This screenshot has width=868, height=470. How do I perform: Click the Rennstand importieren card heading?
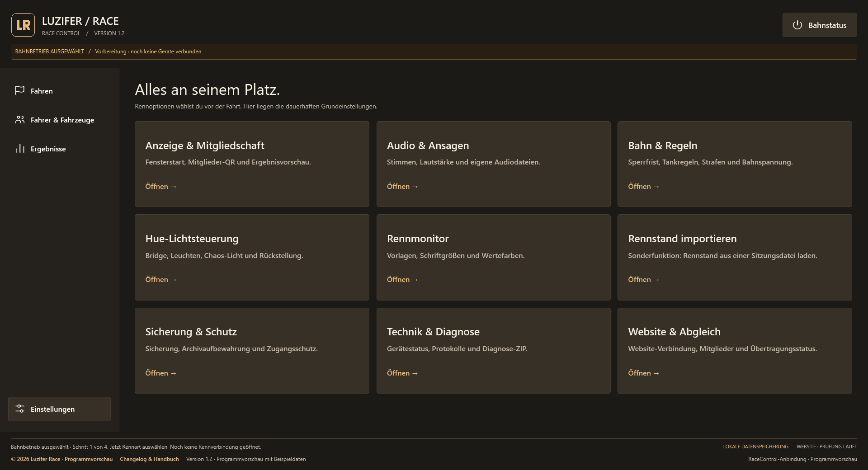682,239
